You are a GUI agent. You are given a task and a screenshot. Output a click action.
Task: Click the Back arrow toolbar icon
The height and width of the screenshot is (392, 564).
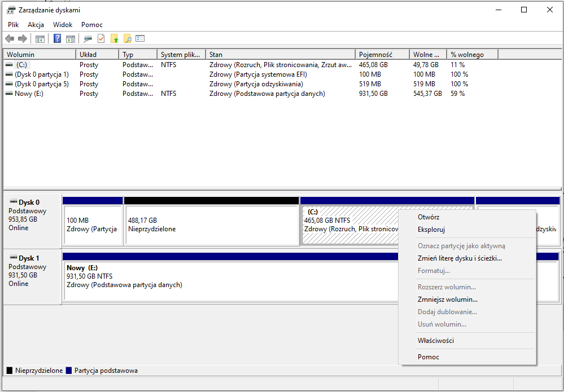pyautogui.click(x=10, y=39)
